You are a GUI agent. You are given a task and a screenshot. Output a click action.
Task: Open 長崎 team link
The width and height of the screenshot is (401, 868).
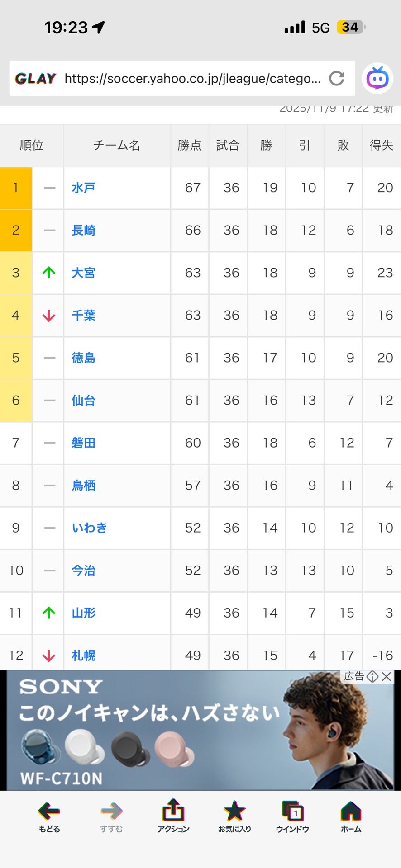(83, 231)
